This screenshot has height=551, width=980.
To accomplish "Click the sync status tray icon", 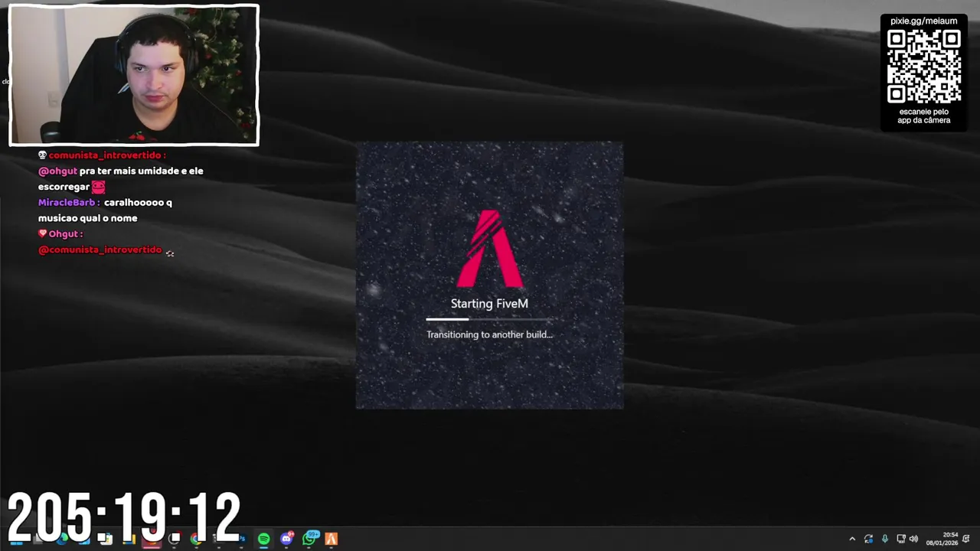I will (868, 539).
